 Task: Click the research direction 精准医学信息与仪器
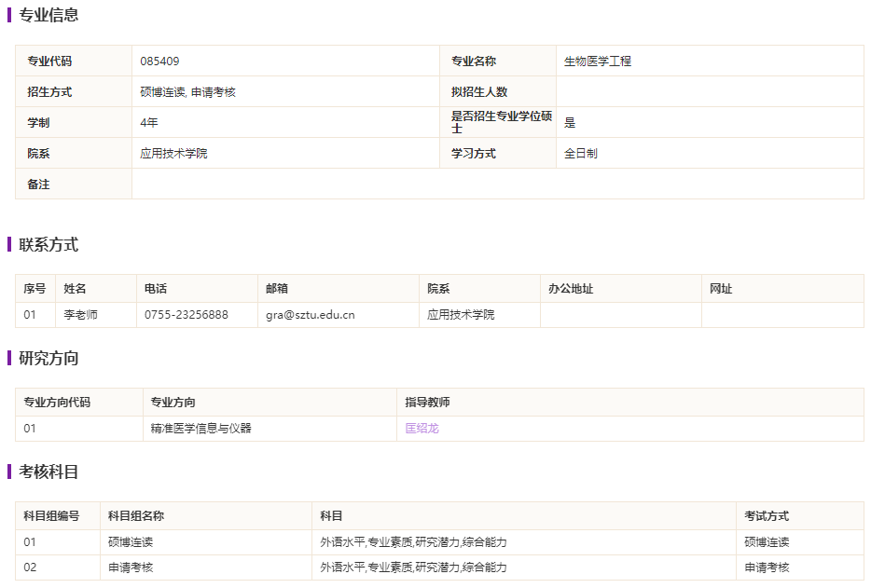point(200,429)
